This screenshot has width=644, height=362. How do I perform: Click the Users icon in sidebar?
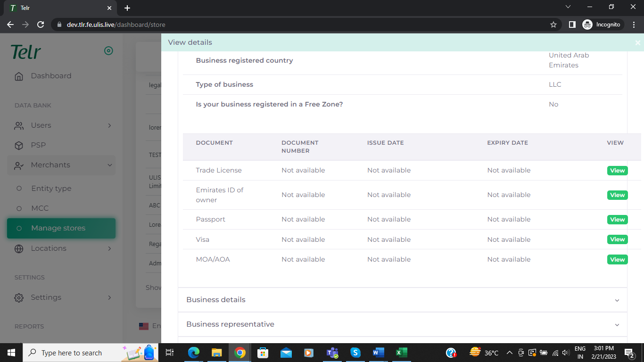pyautogui.click(x=19, y=126)
